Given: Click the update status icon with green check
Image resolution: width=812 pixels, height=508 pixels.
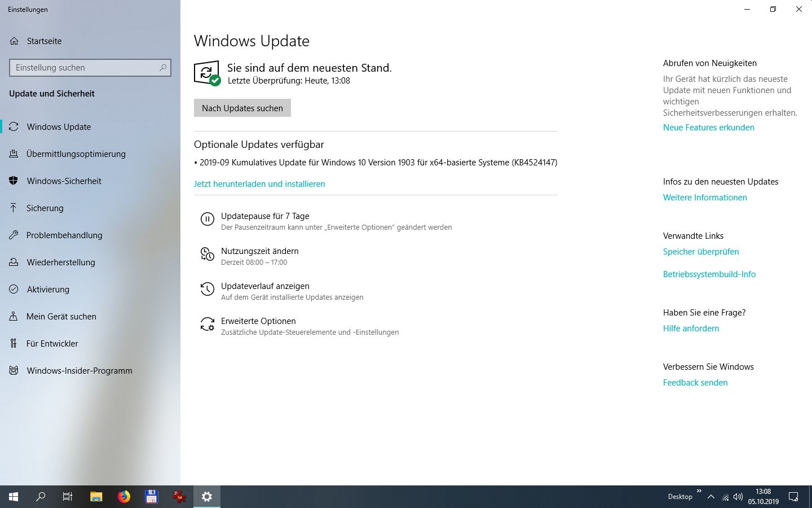Looking at the screenshot, I should point(207,73).
